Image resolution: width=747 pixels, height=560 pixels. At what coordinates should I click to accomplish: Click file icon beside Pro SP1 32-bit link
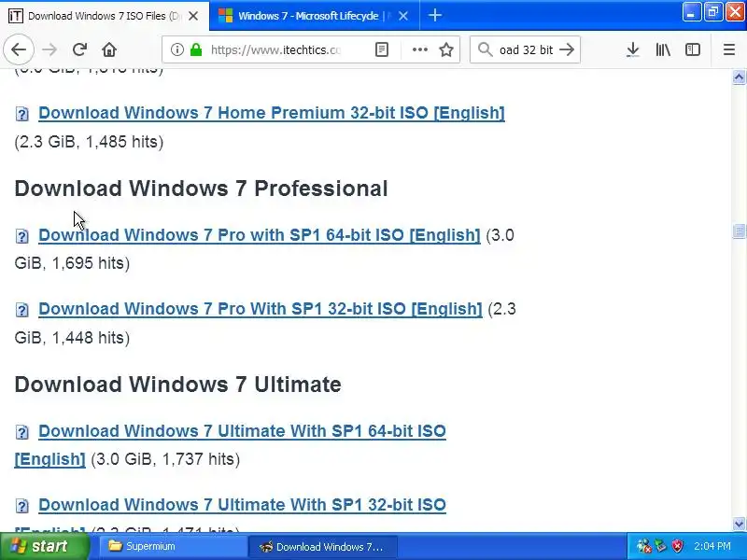click(21, 310)
